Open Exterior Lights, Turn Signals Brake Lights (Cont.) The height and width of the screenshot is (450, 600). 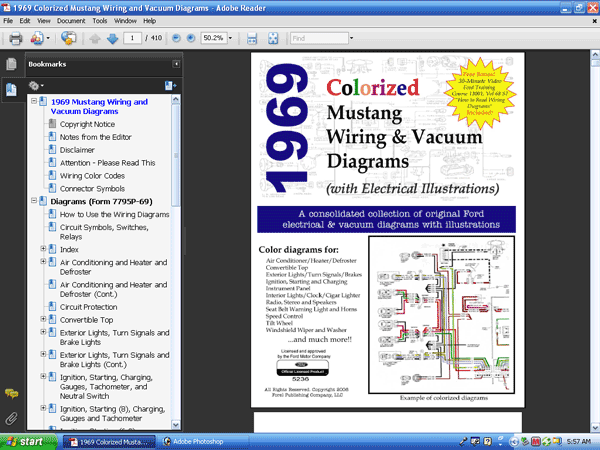coord(114,360)
